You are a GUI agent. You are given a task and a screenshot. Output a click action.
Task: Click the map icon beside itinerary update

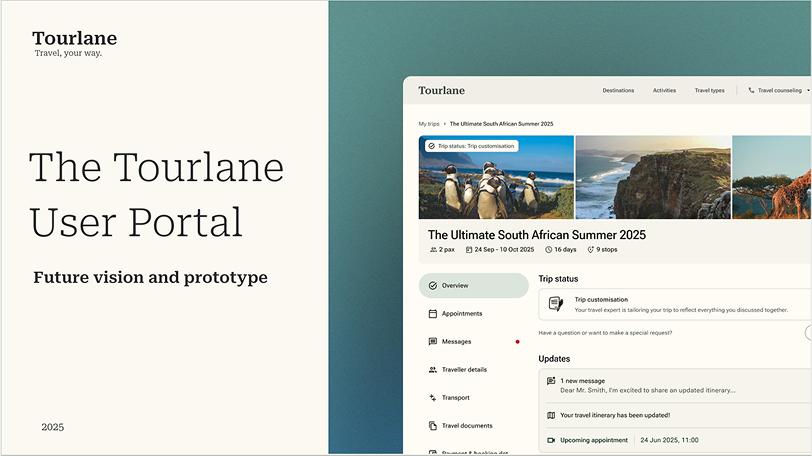(551, 415)
